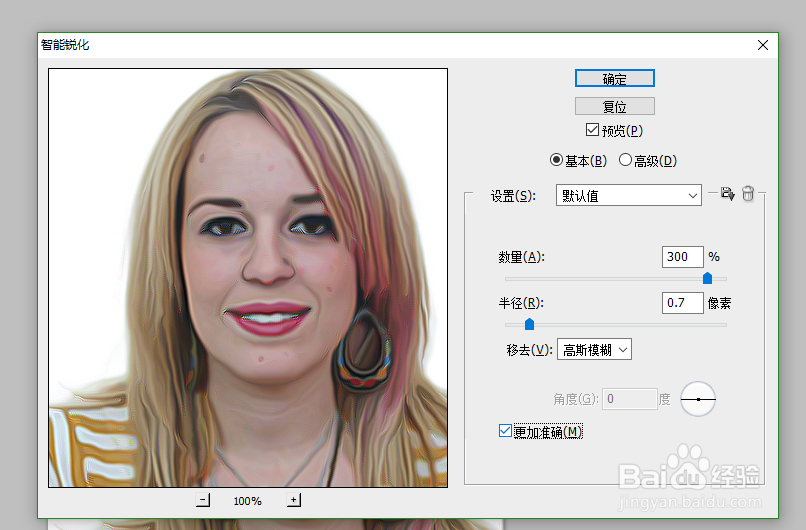Click the 半径 value field showing 0.7

pos(683,303)
